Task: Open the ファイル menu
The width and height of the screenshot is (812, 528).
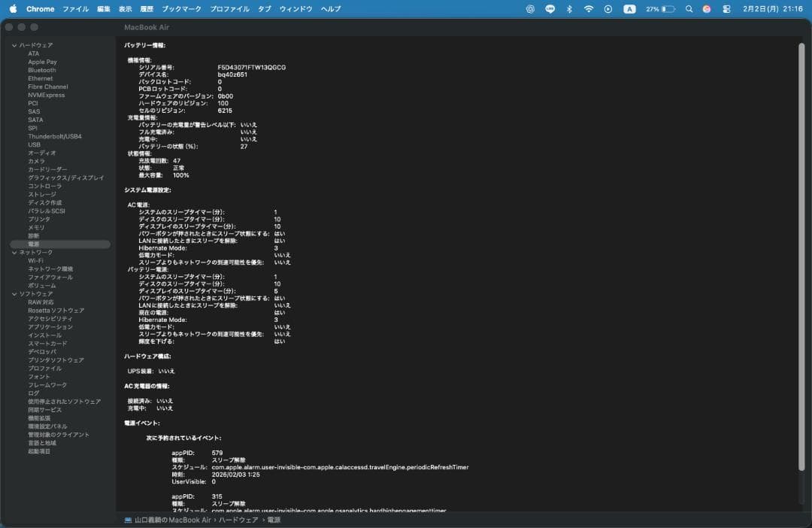Action: (x=75, y=9)
